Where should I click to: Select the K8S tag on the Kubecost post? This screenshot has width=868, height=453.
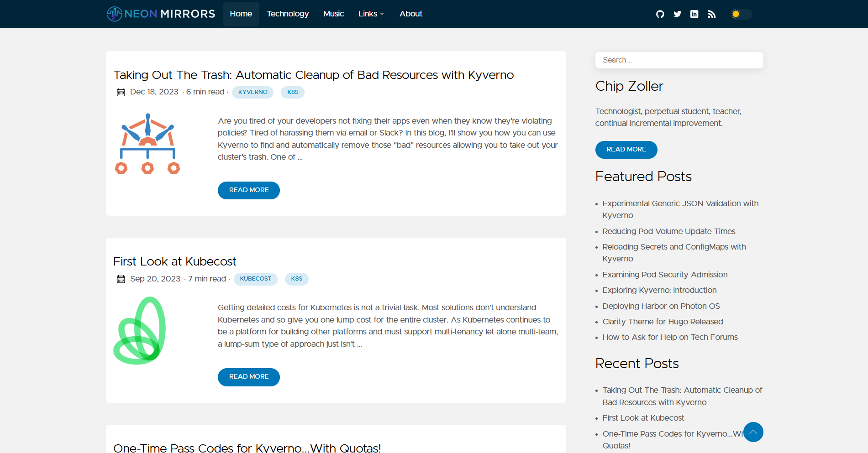pos(296,279)
